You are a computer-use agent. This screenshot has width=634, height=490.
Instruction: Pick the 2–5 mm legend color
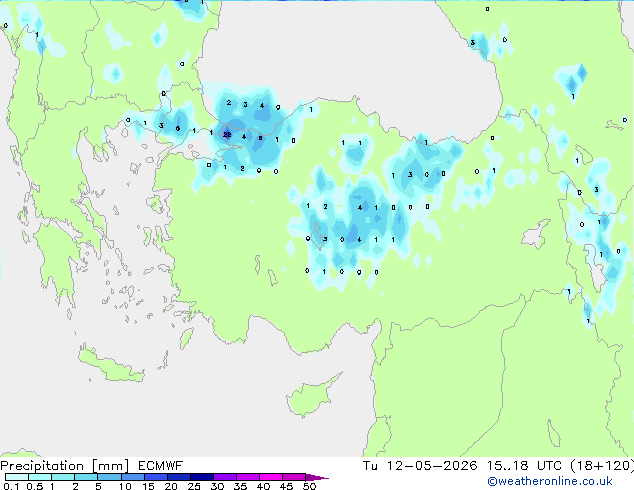click(x=86, y=477)
